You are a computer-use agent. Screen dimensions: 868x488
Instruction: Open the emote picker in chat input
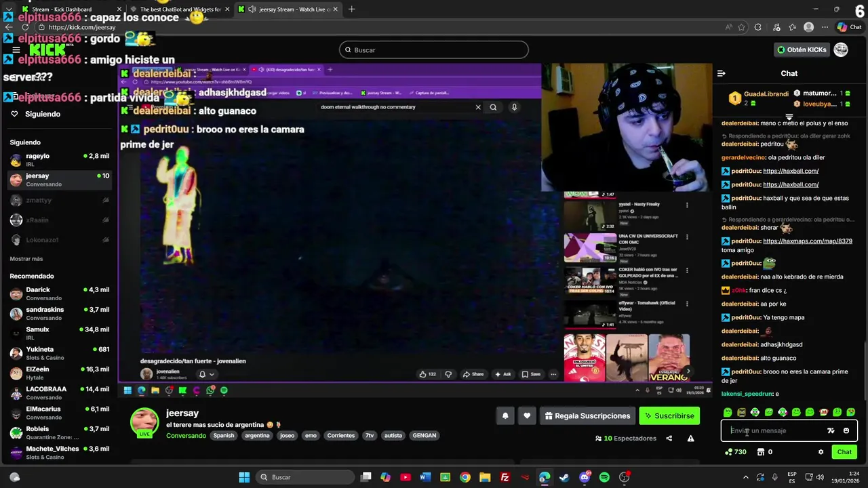(x=846, y=430)
